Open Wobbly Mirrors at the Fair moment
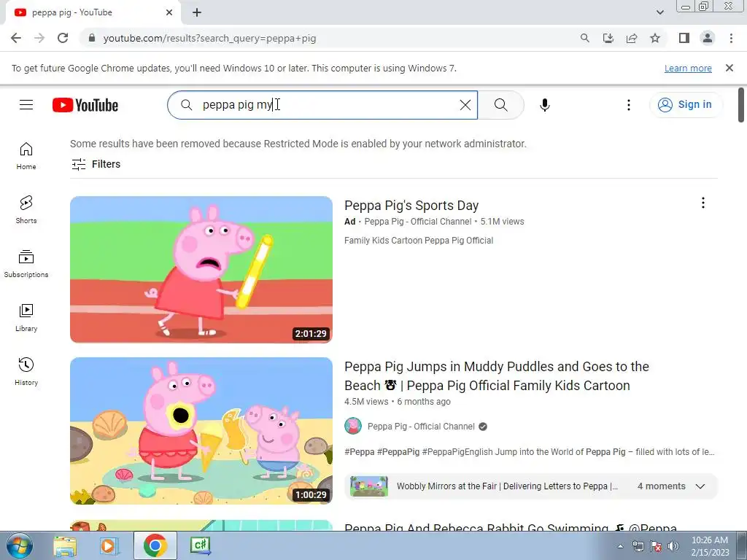The width and height of the screenshot is (747, 560). (507, 486)
